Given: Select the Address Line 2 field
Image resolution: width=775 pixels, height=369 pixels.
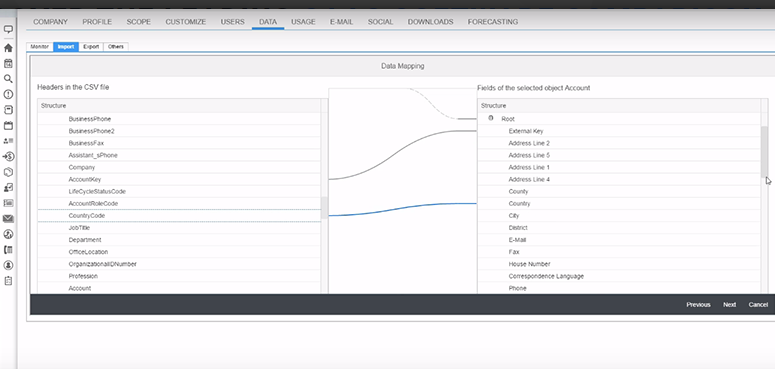Looking at the screenshot, I should point(619,143).
